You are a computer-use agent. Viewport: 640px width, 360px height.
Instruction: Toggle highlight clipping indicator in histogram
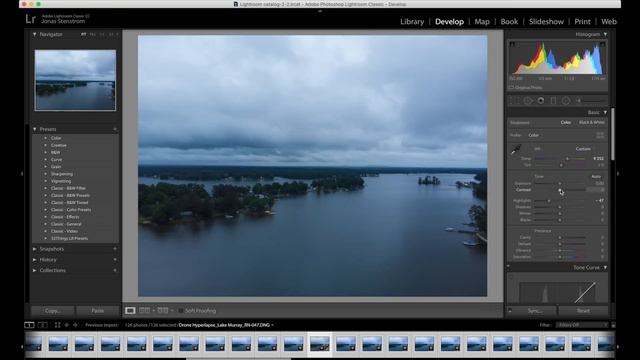602,44
